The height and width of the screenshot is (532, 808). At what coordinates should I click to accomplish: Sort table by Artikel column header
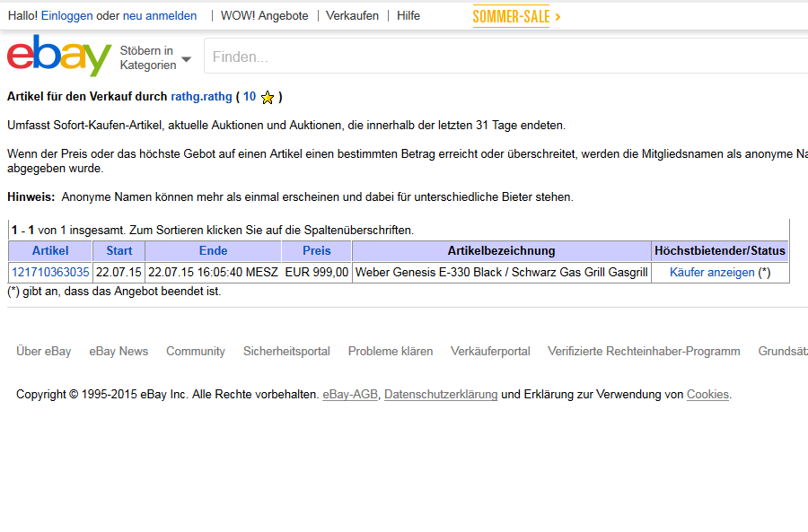(50, 251)
